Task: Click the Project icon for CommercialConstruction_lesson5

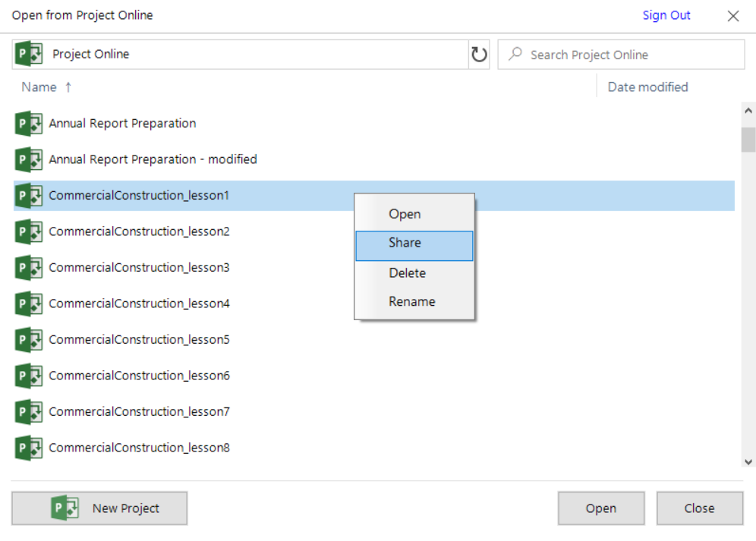Action: coord(29,340)
